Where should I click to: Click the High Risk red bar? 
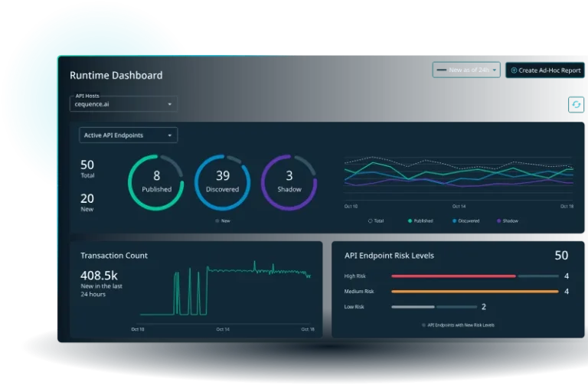pyautogui.click(x=453, y=276)
